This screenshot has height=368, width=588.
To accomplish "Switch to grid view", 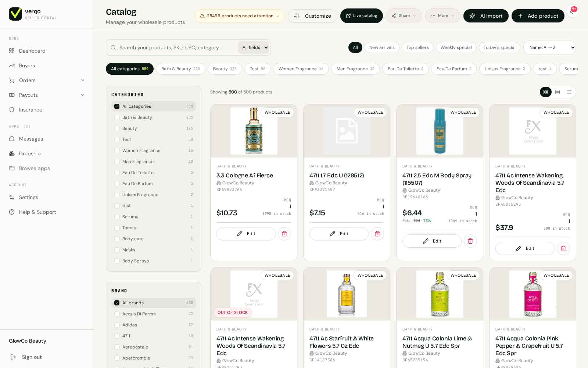I will [x=546, y=92].
